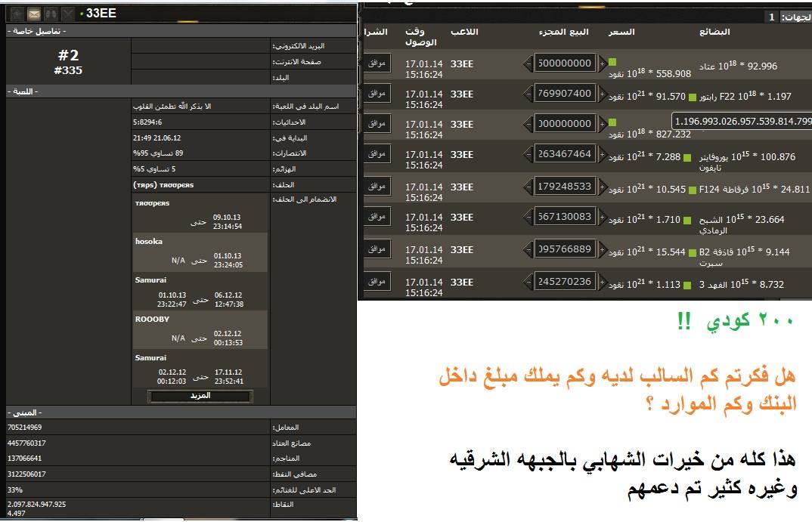Click موافق button in the 827.232 price row
The image size is (812, 522).
pyautogui.click(x=377, y=124)
